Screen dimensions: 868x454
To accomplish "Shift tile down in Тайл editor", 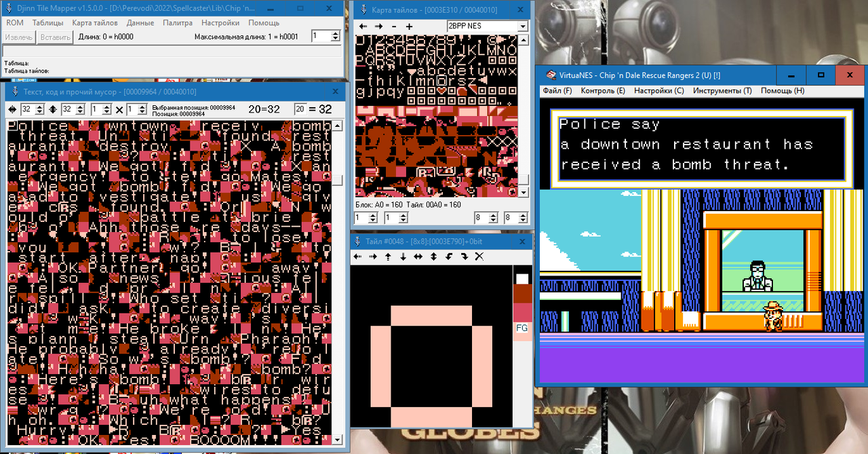I will 403,257.
